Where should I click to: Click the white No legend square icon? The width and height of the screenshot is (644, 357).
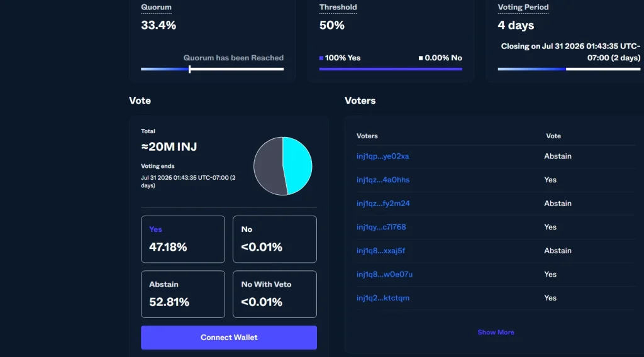tap(421, 58)
